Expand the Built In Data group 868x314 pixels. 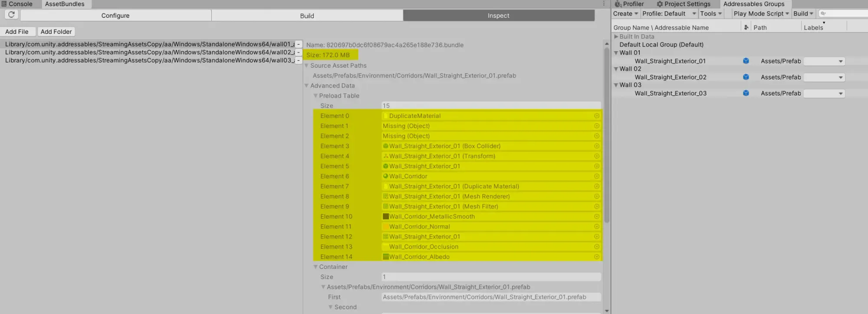[x=616, y=37]
